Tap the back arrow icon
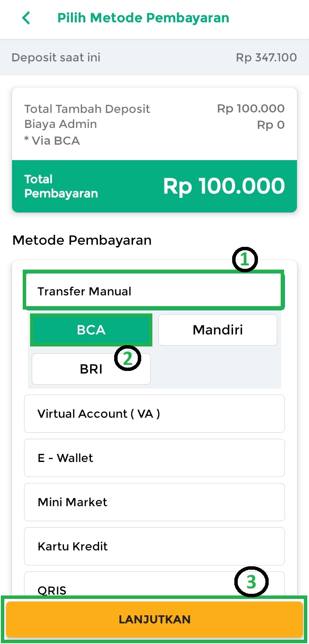This screenshot has width=309, height=644. [x=26, y=18]
